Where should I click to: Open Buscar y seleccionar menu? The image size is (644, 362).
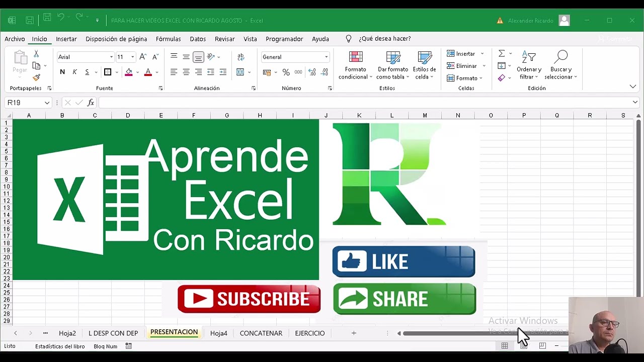pyautogui.click(x=560, y=65)
